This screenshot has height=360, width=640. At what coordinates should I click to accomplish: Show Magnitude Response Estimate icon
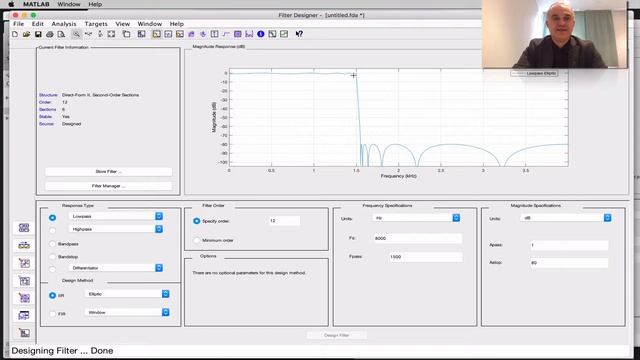click(272, 34)
